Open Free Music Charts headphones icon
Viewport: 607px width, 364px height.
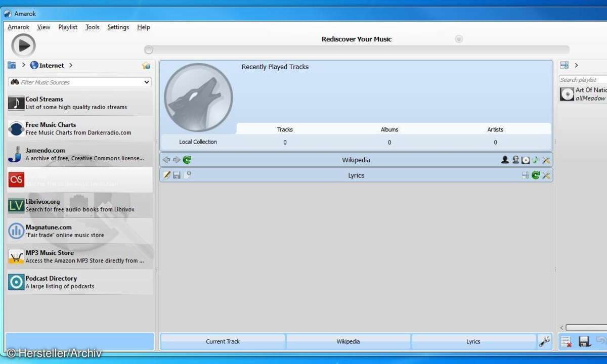pyautogui.click(x=16, y=129)
